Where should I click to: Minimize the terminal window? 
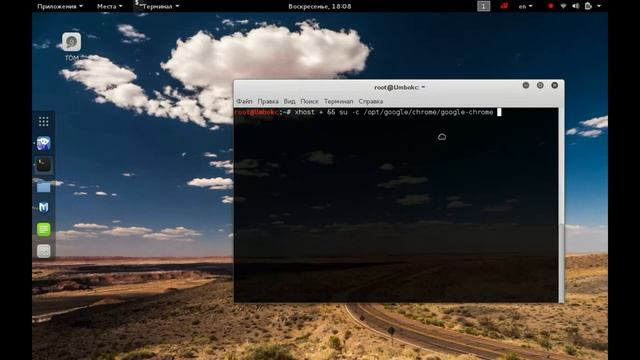click(x=526, y=85)
